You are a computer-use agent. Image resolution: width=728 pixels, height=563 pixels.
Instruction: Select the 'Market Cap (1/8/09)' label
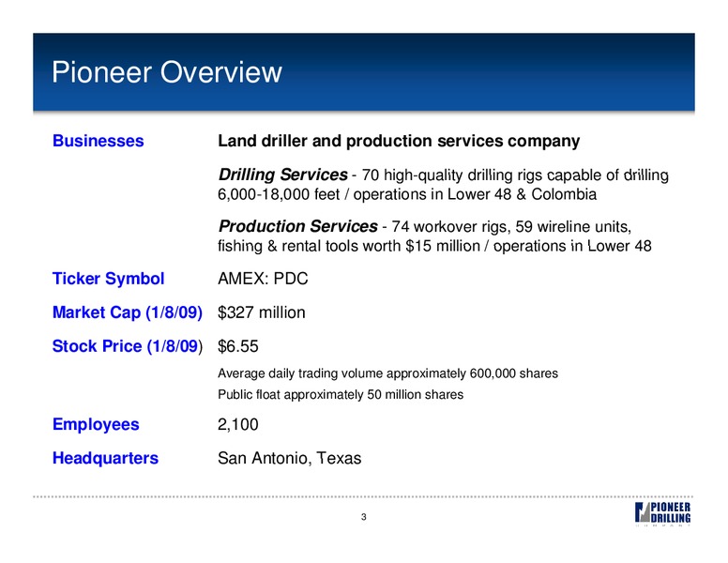128,312
